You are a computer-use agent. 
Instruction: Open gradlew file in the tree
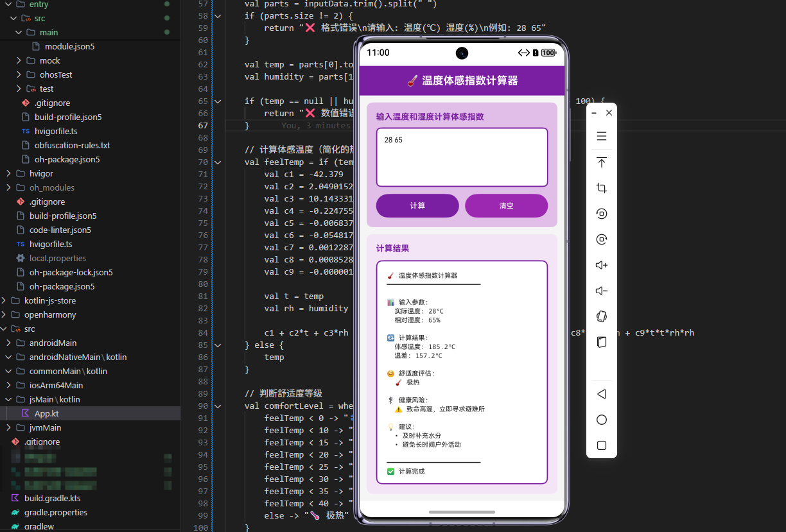[39, 526]
